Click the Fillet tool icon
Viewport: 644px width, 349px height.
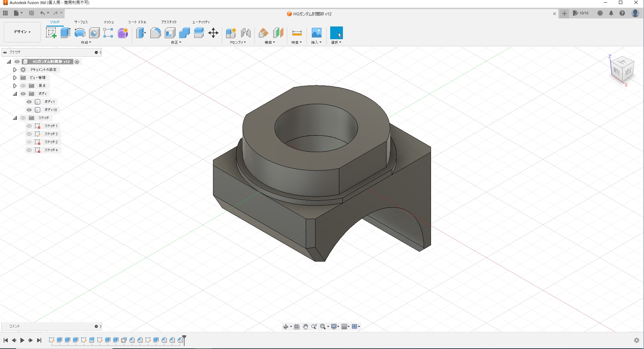click(x=155, y=33)
